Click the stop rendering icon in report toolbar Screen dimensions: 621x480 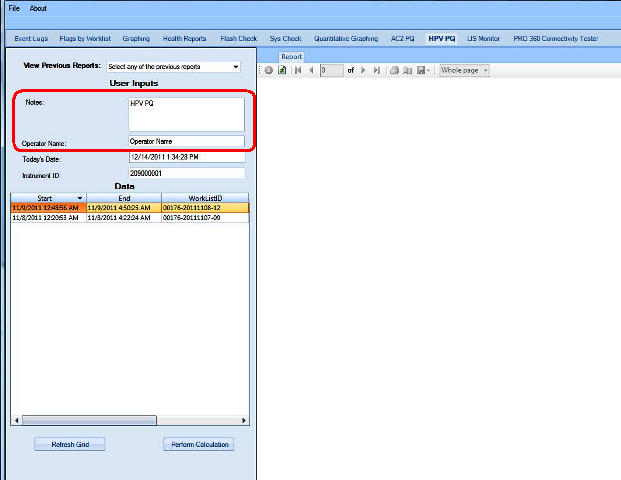pyautogui.click(x=269, y=71)
